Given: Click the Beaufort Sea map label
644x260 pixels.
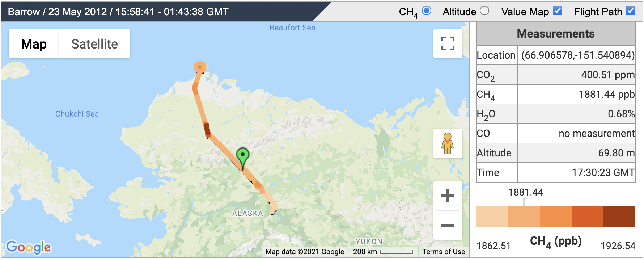Looking at the screenshot, I should [x=292, y=28].
